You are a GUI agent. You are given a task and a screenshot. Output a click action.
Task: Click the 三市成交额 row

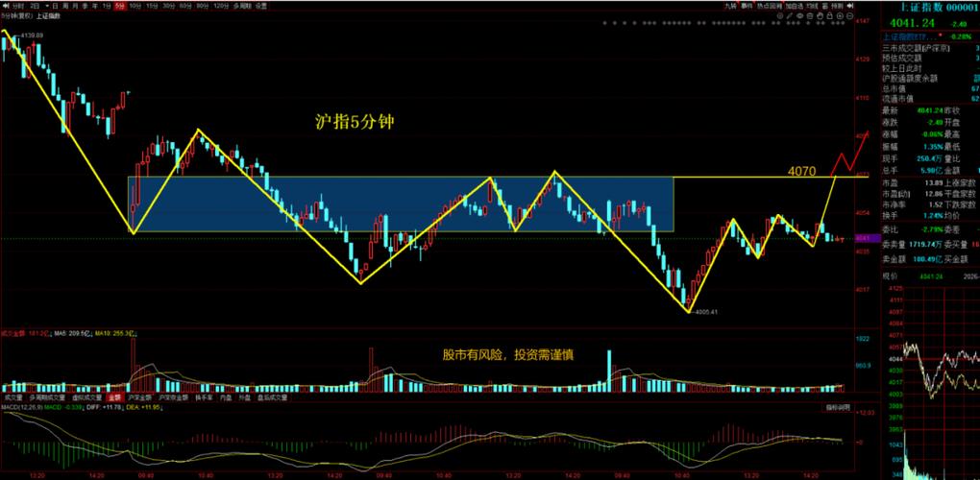pos(931,47)
